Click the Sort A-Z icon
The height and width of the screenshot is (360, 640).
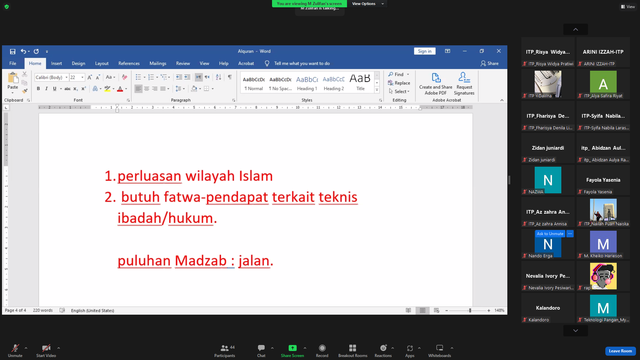coord(218,77)
